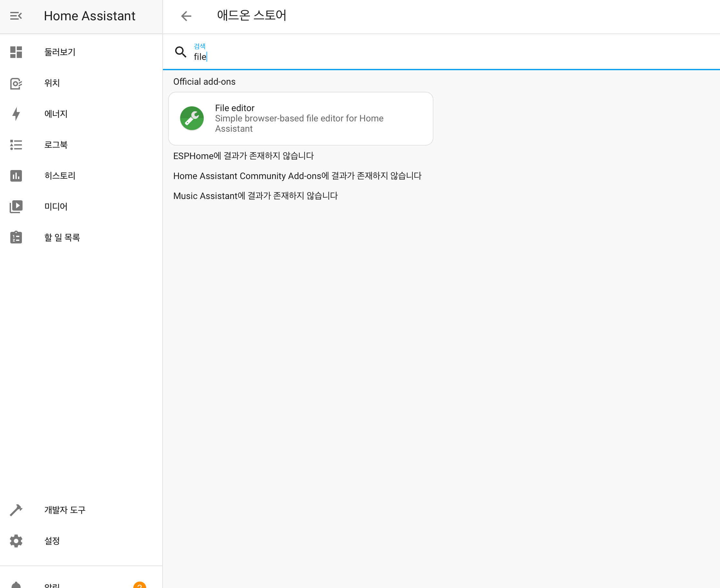Open 위치 in the sidebar
The image size is (720, 588).
(81, 83)
